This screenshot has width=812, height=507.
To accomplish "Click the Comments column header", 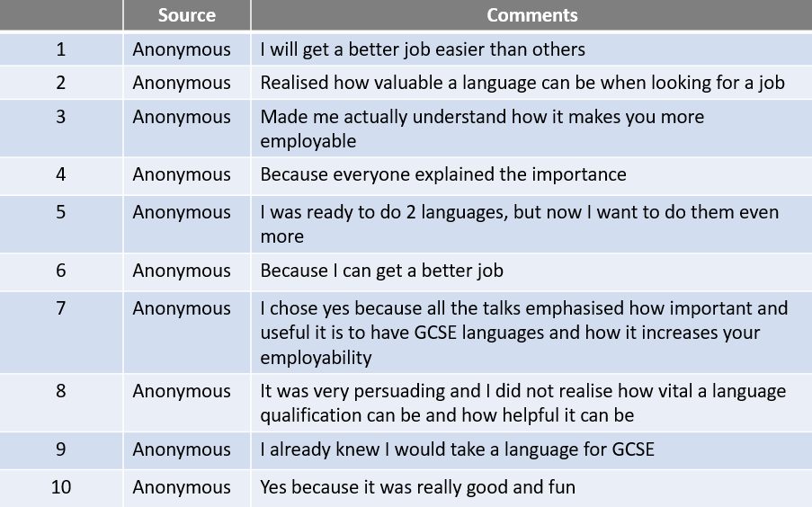I will tap(531, 15).
